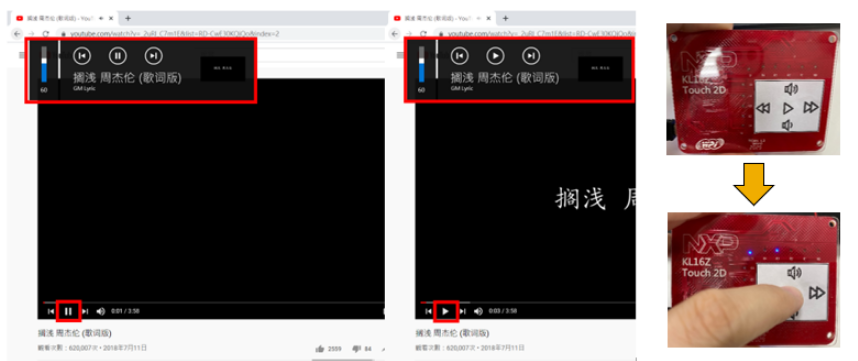The height and width of the screenshot is (361, 858).
Task: Click play in the YouTube player bar
Action: (445, 311)
